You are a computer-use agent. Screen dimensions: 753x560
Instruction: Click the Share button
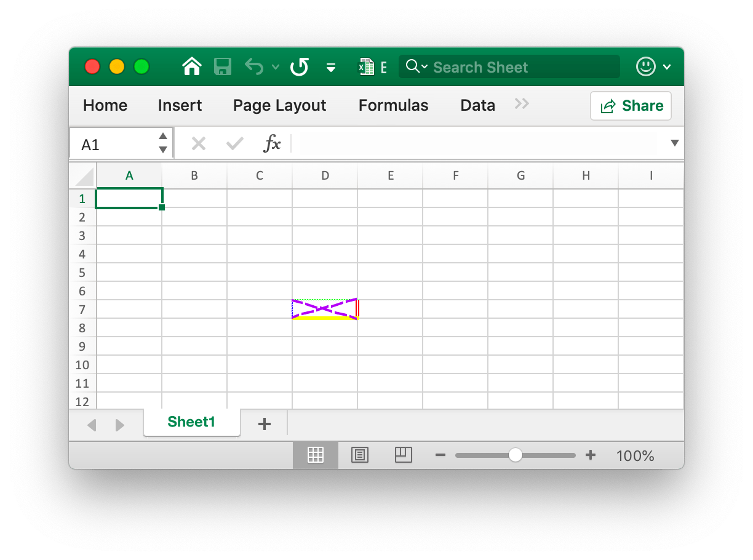coord(631,106)
